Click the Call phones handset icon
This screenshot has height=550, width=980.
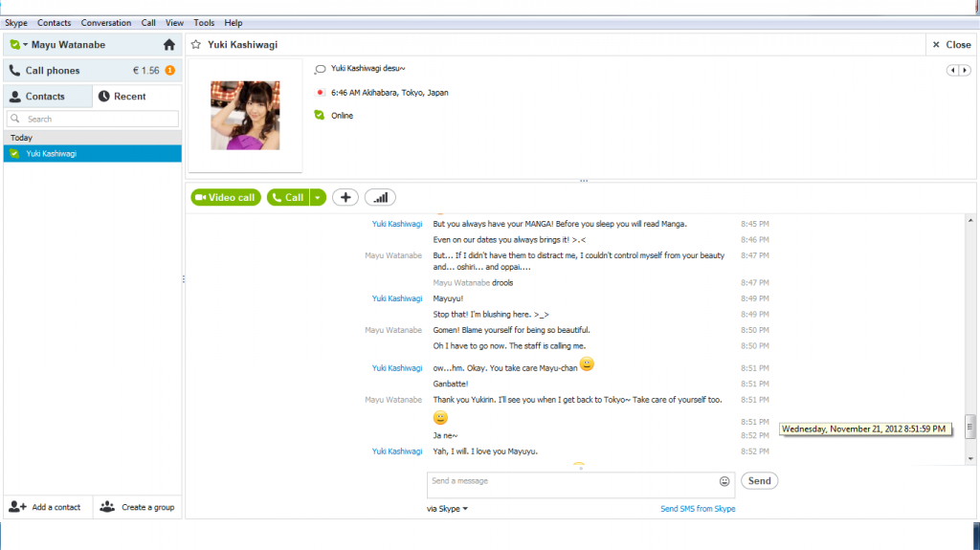click(x=14, y=71)
